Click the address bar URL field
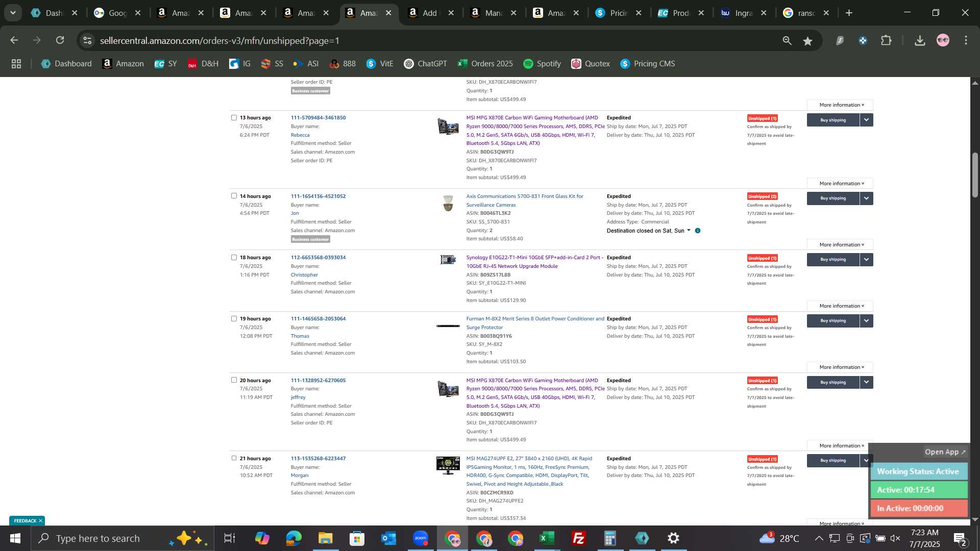Screen dimensions: 980x551 434,41
